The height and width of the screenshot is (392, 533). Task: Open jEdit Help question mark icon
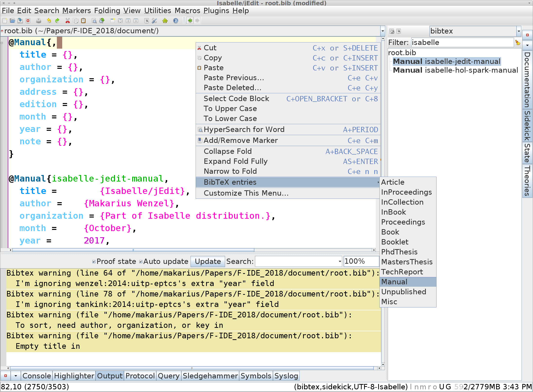pyautogui.click(x=176, y=21)
